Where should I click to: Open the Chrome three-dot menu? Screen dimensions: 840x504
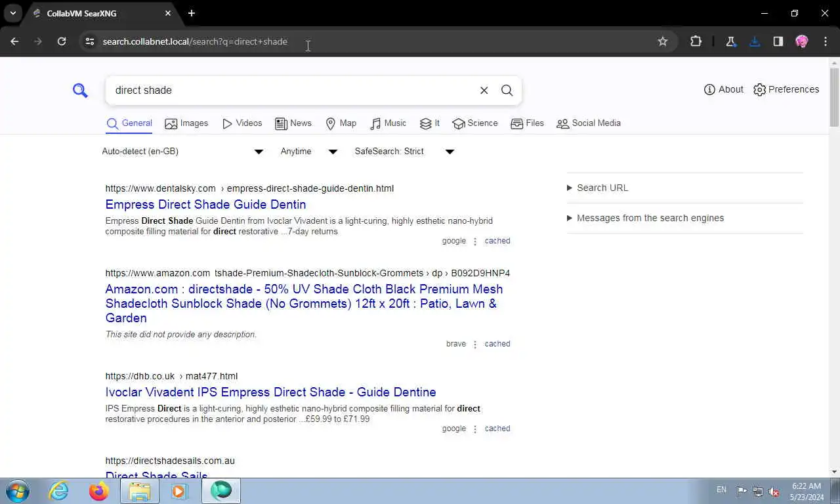click(x=825, y=41)
